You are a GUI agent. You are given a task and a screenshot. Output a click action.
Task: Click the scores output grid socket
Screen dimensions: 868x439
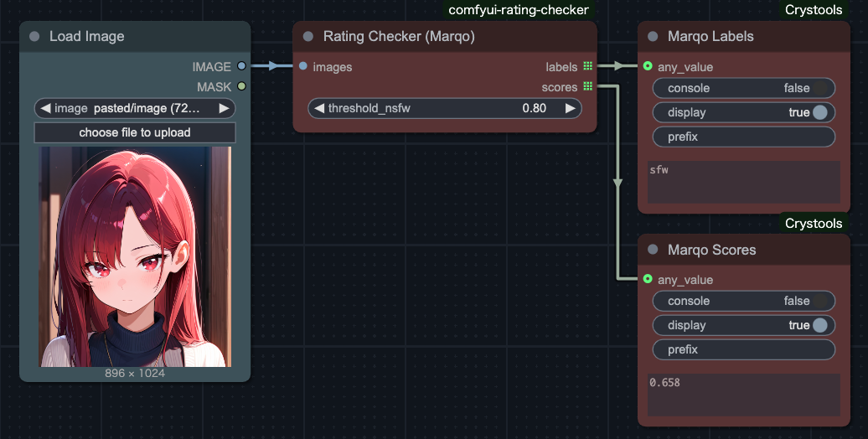point(588,86)
